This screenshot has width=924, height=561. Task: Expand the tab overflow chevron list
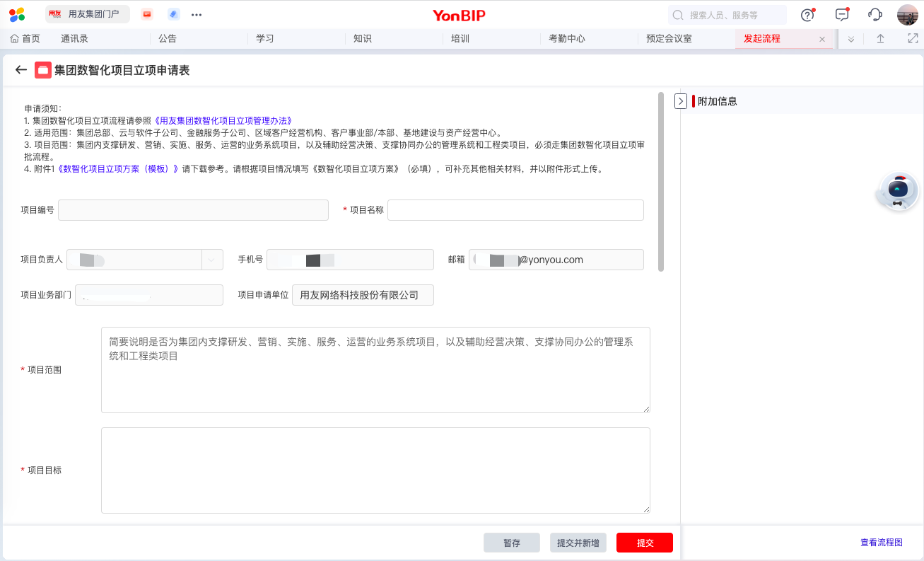tap(851, 39)
